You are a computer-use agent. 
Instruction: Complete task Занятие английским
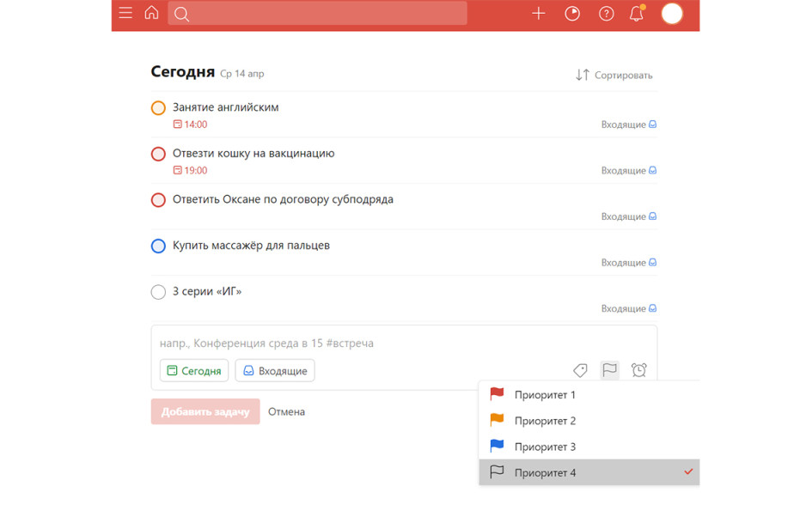coord(158,107)
